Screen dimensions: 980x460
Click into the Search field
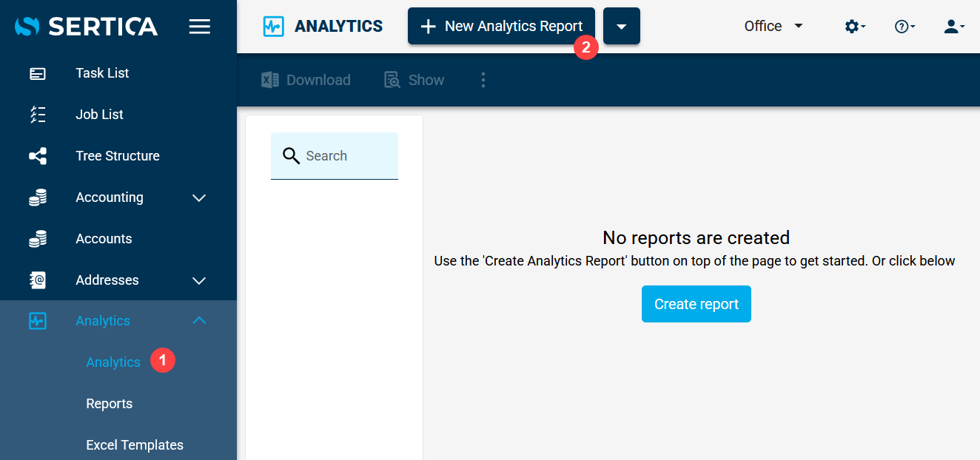coord(335,156)
